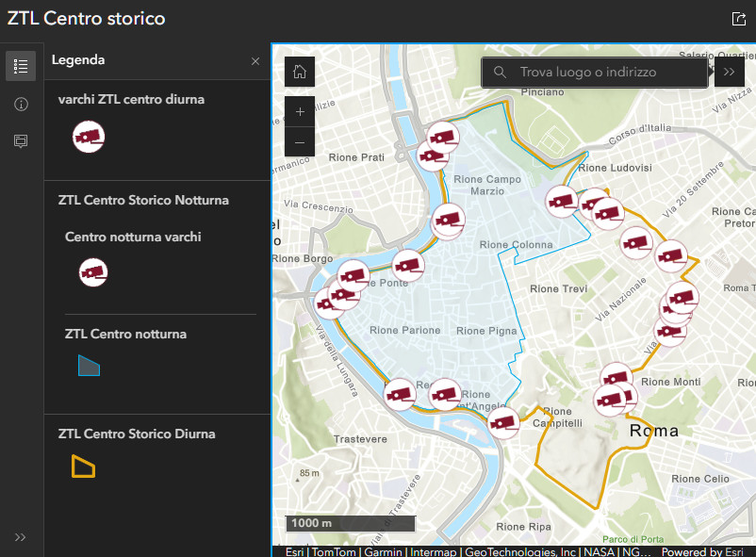Screen dimensions: 756x557
Task: Click the Rione Parione map label
Action: [404, 331]
